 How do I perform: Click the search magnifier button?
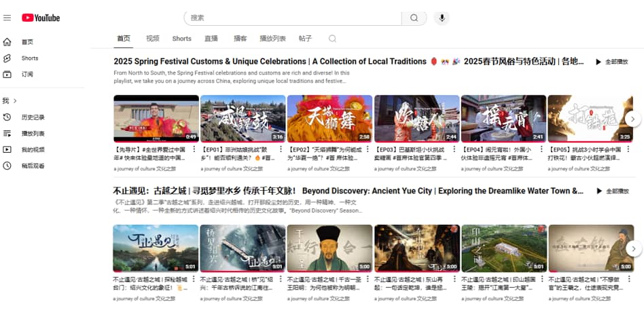click(414, 18)
